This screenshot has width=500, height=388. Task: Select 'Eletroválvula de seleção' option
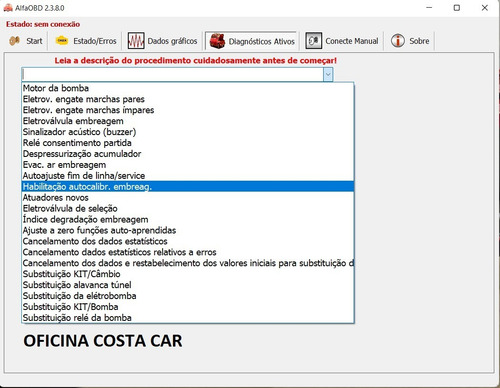pyautogui.click(x=188, y=209)
